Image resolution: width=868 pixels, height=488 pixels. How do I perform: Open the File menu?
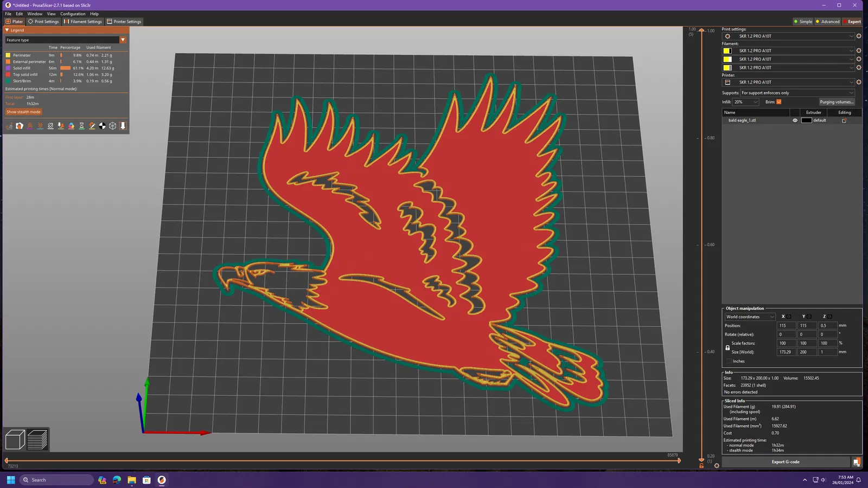click(x=8, y=14)
